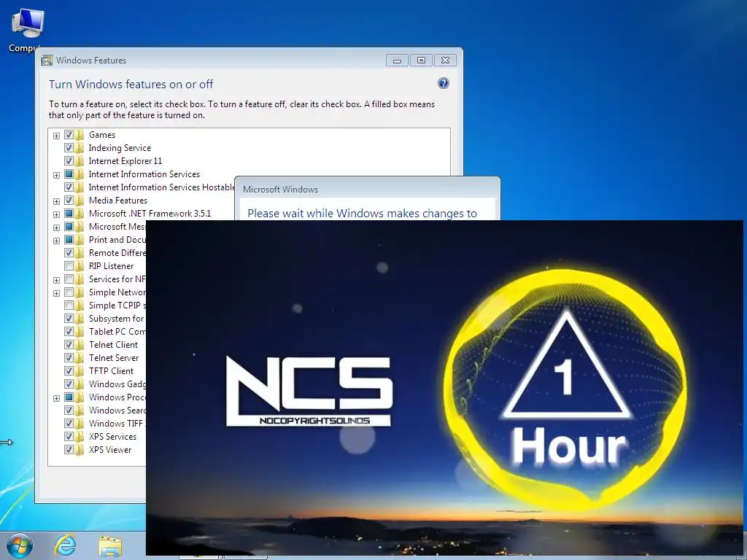Image resolution: width=747 pixels, height=560 pixels.
Task: Expand the Simple Network Management node
Action: click(x=56, y=293)
